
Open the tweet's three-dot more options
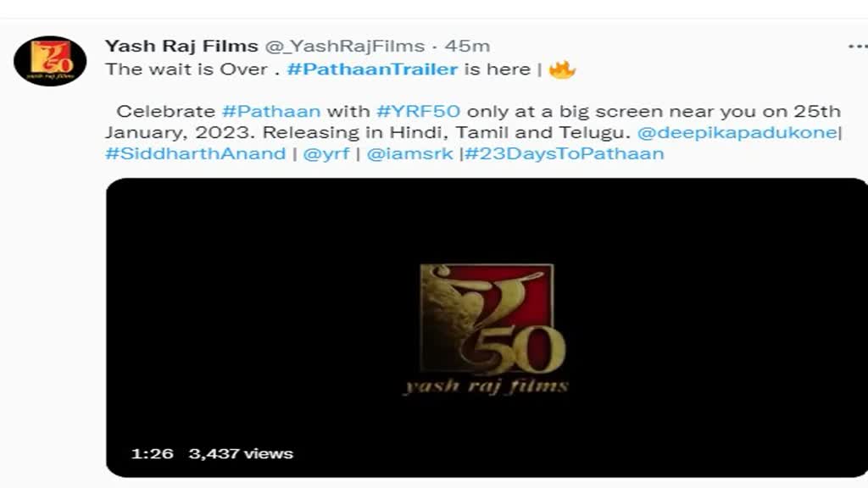click(858, 47)
